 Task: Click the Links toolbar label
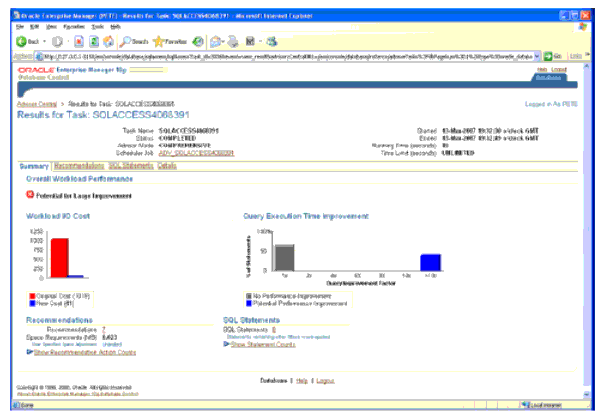pos(576,56)
